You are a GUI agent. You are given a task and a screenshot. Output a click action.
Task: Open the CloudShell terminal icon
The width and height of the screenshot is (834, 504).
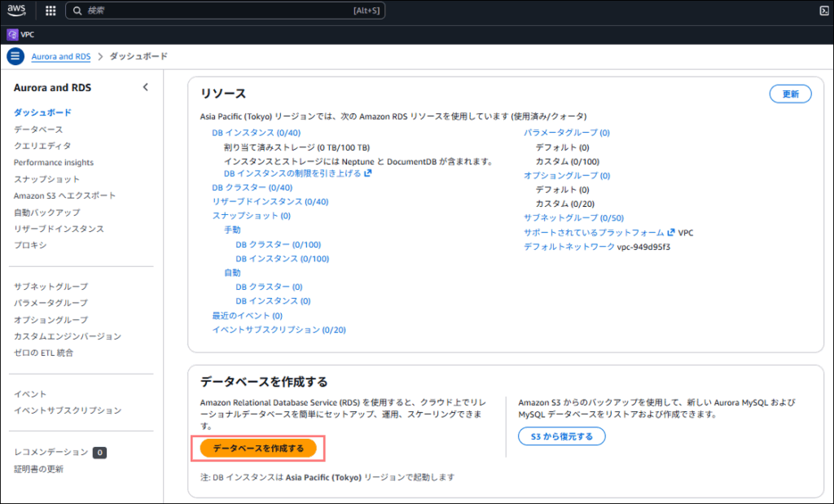coord(824,11)
